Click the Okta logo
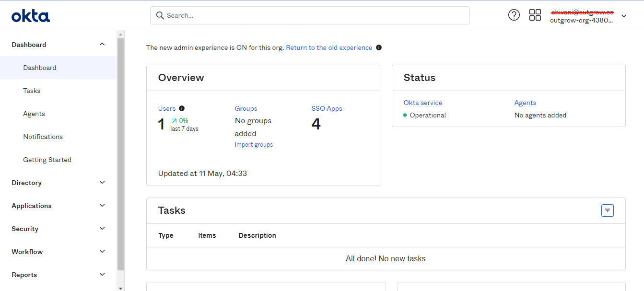 pyautogui.click(x=31, y=16)
